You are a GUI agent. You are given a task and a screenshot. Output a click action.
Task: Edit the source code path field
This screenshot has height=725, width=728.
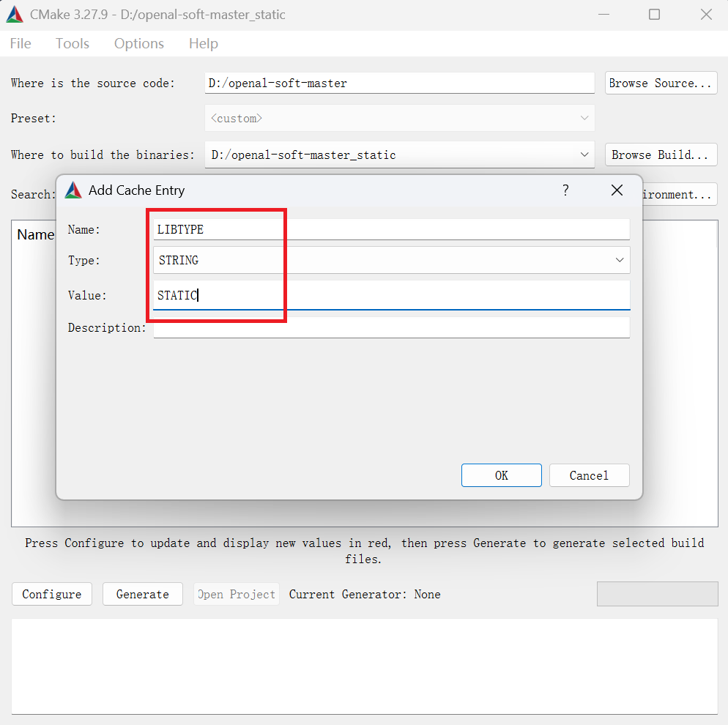tap(399, 83)
